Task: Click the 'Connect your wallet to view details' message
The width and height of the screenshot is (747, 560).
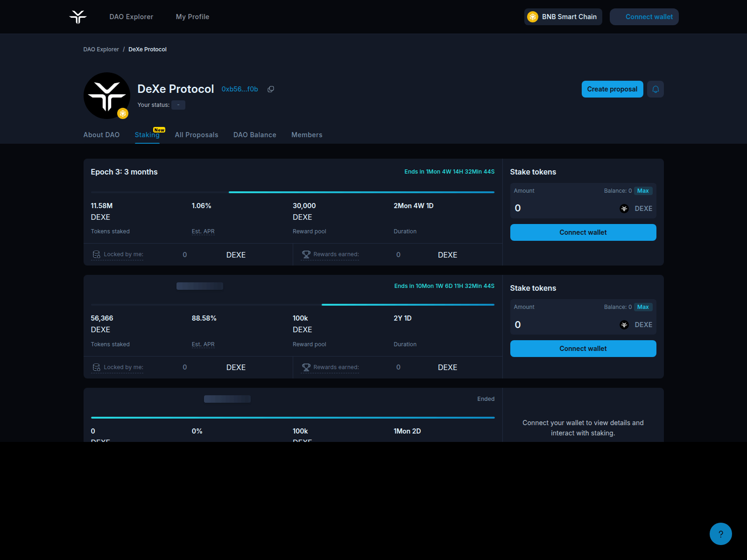Action: point(583,428)
